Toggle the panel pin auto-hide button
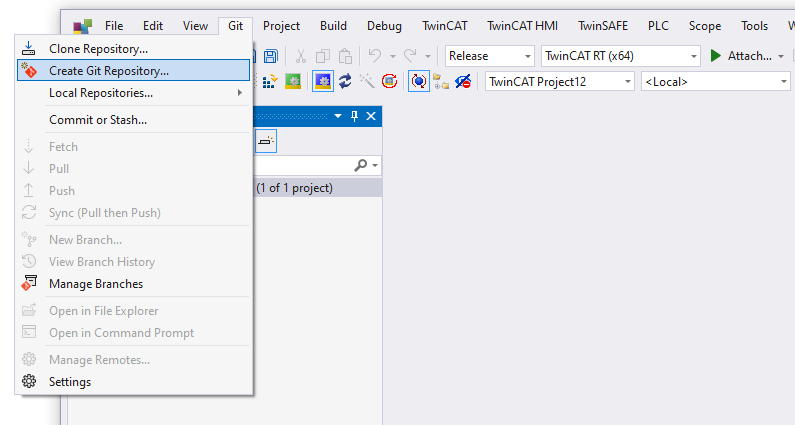 click(354, 117)
